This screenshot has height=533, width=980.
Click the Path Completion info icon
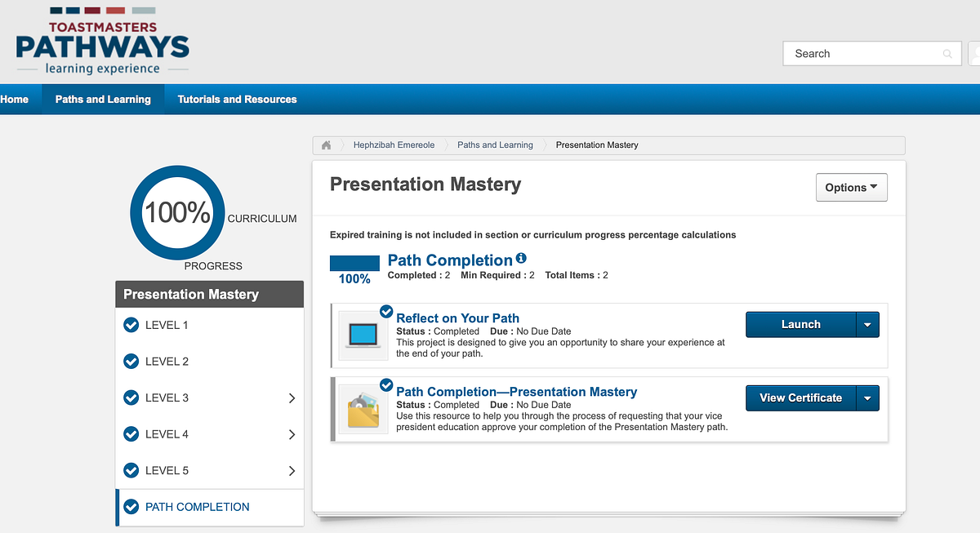[x=521, y=259]
